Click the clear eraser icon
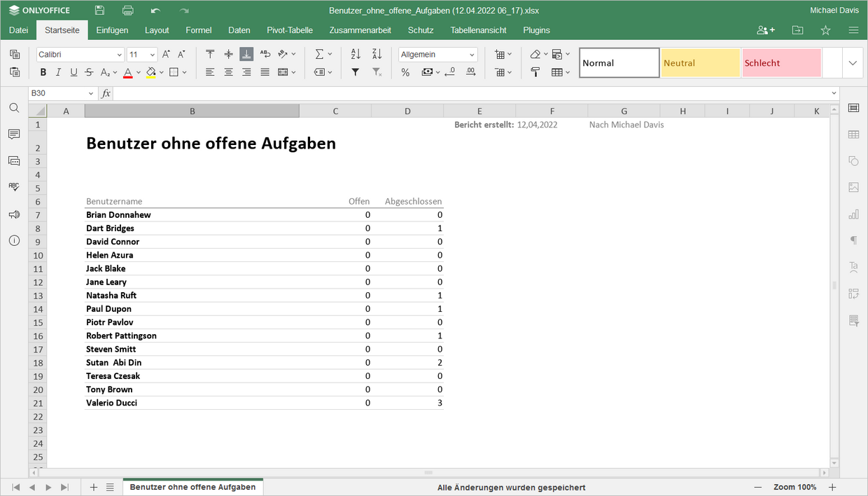Image resolution: width=868 pixels, height=496 pixels. pos(535,54)
